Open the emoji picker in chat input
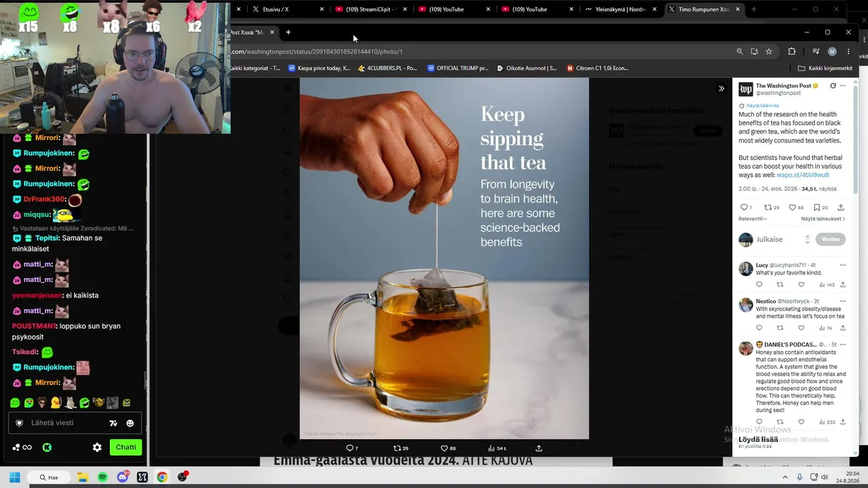The width and height of the screenshot is (868, 488). 130,423
